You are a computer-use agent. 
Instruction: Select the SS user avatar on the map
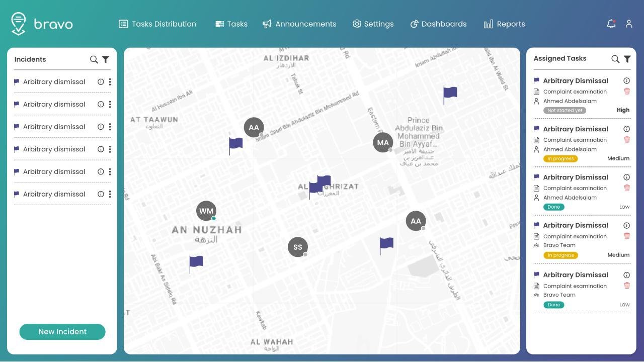298,247
